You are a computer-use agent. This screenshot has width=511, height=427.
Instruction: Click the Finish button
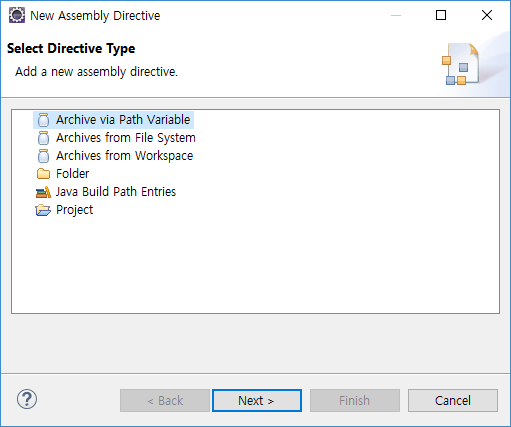[x=355, y=400]
